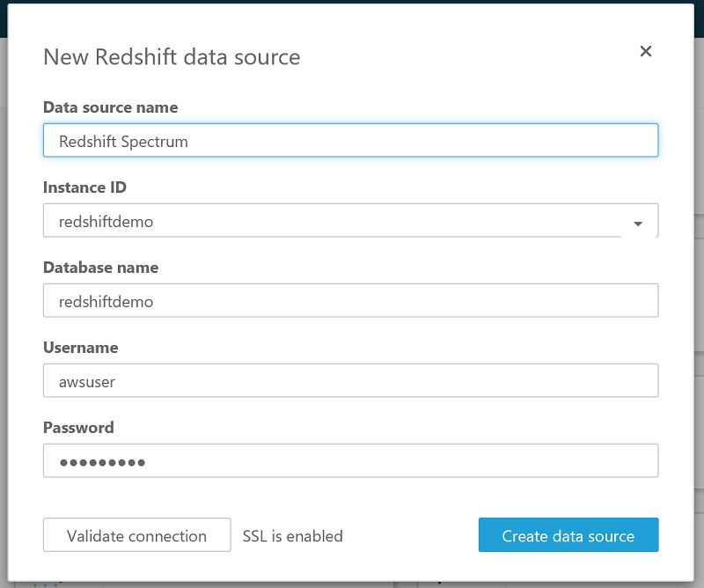Select the Username field containing awsuser
704x588 pixels.
350,381
